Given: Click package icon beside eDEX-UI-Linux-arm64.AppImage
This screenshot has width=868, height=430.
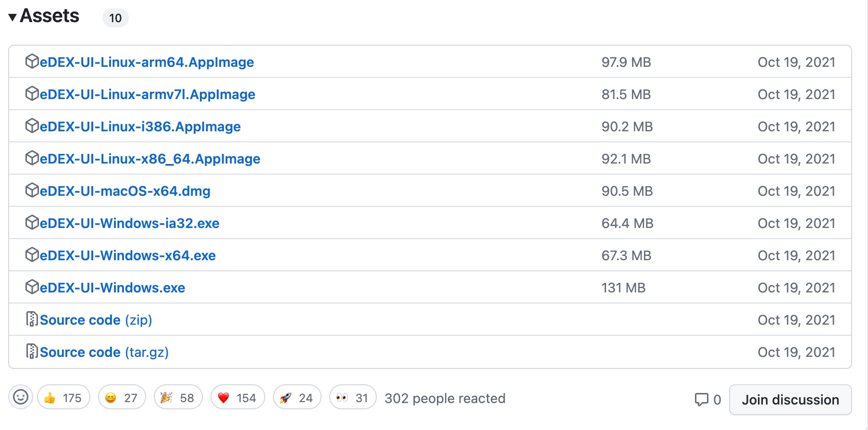Looking at the screenshot, I should [x=32, y=62].
